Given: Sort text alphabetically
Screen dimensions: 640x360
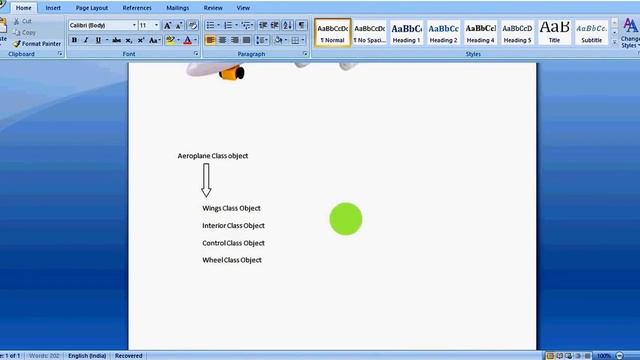Looking at the screenshot, I should coord(288,25).
